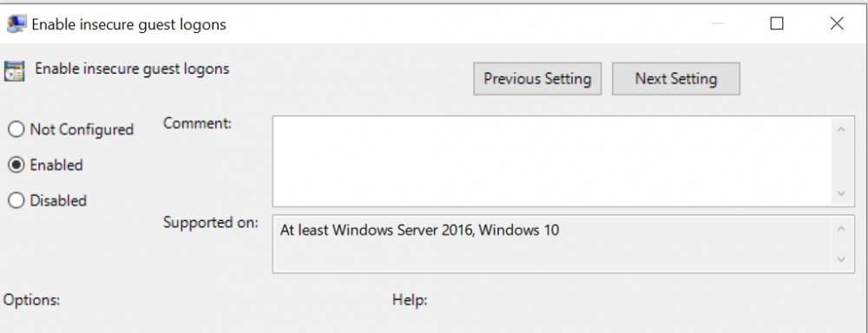Viewport: 868px width, 333px height.
Task: Click the Comment box scroll up arrow
Action: pyautogui.click(x=841, y=129)
